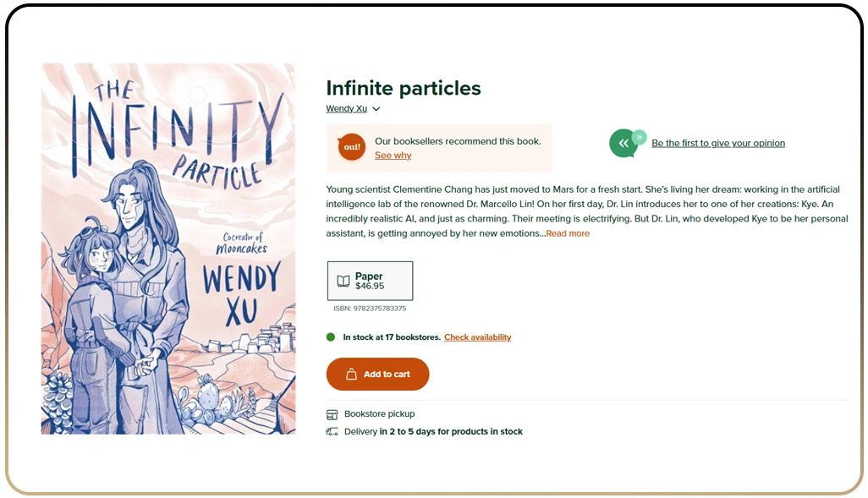Expand the description with Read more
The image size is (868, 498).
click(568, 233)
